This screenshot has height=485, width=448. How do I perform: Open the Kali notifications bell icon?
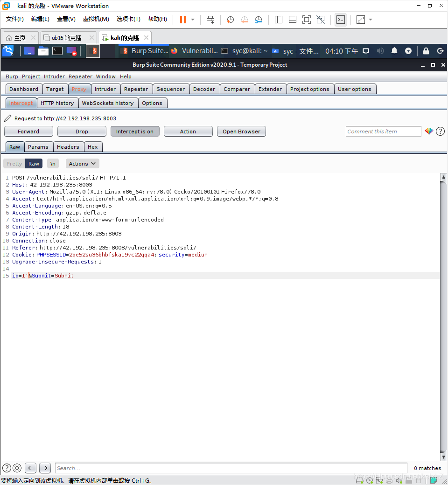(394, 51)
